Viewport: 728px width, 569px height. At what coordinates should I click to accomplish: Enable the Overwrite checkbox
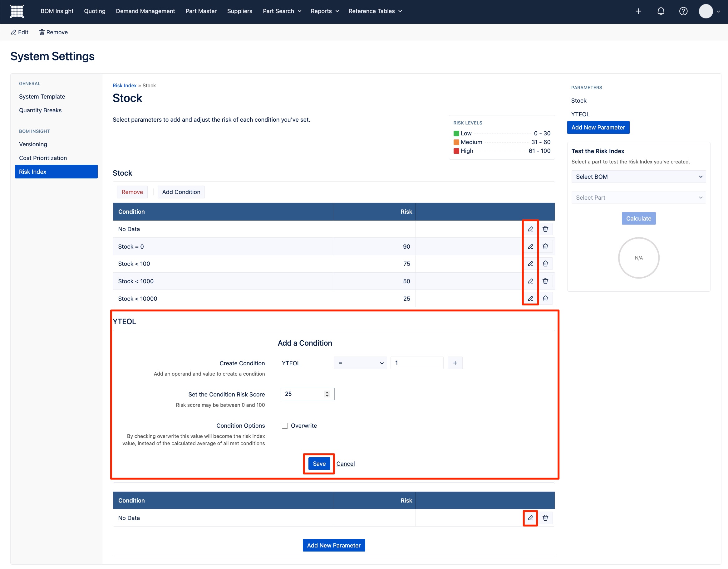pyautogui.click(x=285, y=426)
